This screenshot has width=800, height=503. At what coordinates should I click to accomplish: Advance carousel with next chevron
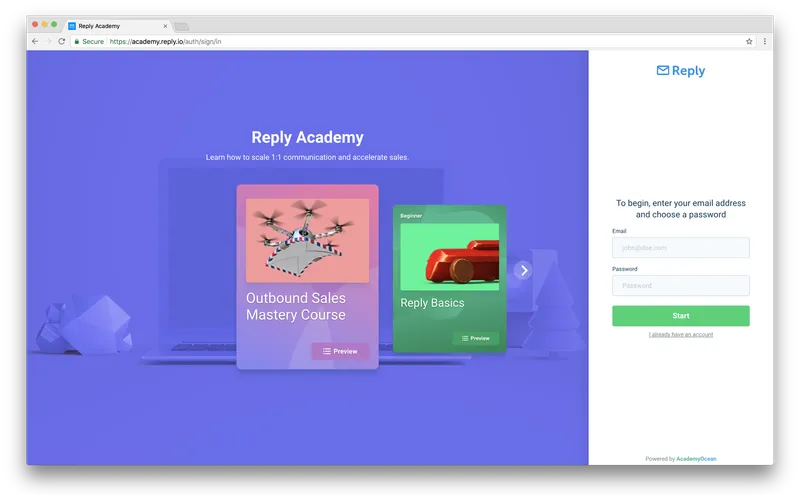pos(523,270)
